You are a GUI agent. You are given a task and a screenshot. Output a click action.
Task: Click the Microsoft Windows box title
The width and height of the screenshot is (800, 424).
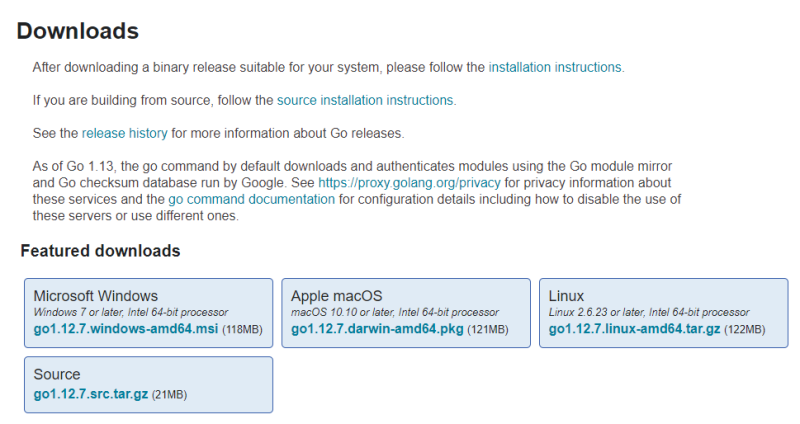(96, 296)
